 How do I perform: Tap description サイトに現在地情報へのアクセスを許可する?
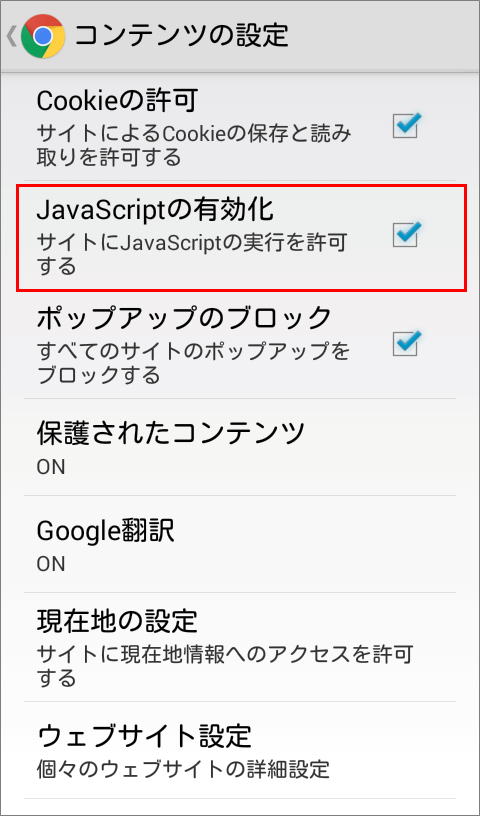(225, 667)
